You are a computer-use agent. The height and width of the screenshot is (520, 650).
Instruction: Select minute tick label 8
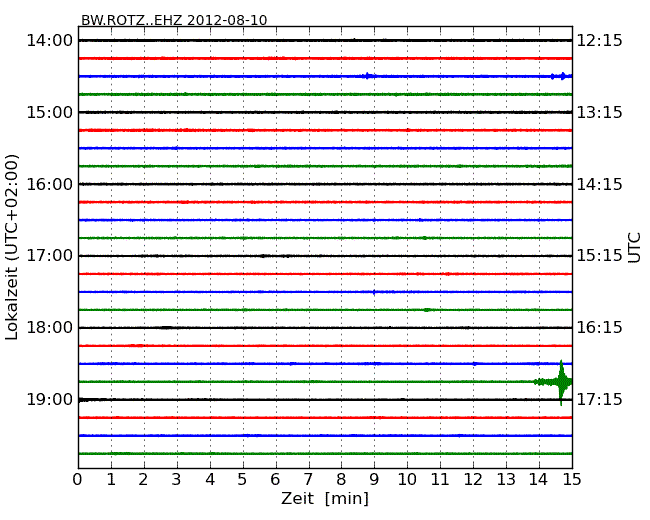coord(341,480)
